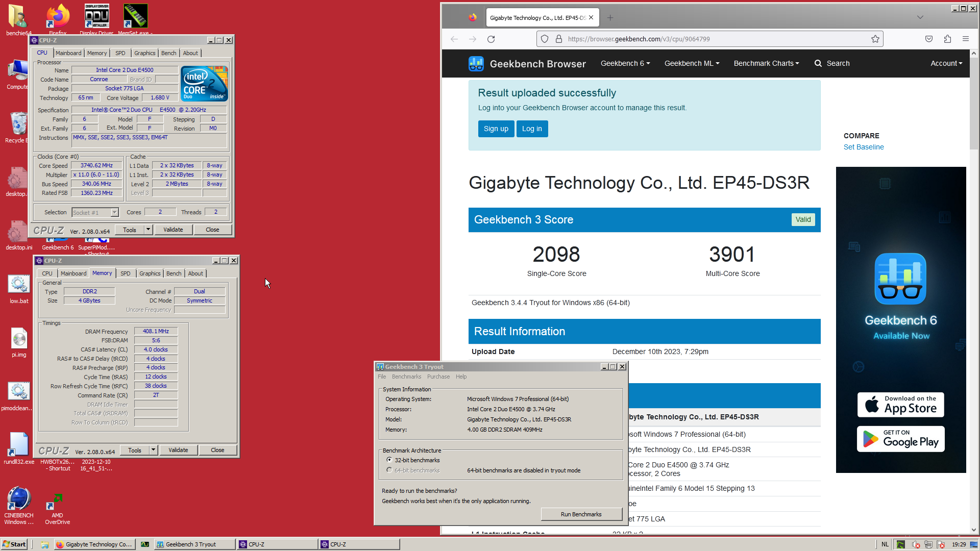Open the Display Driver Uninstaller desktop icon

pyautogui.click(x=96, y=19)
